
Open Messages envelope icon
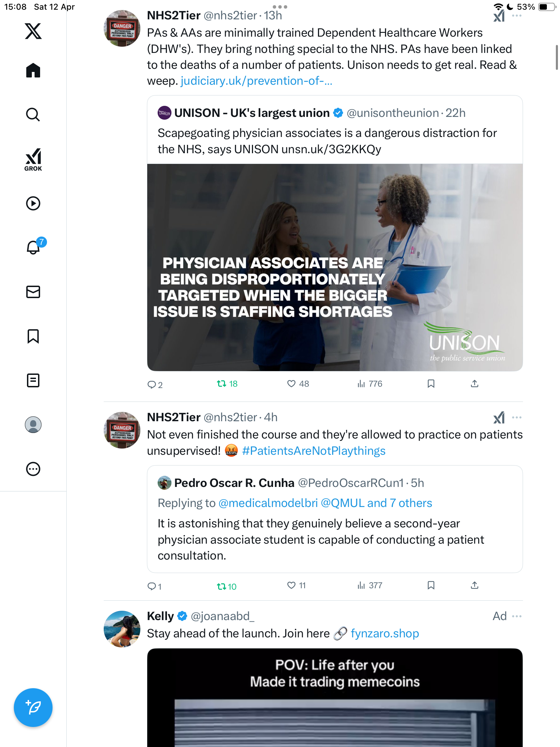(33, 292)
